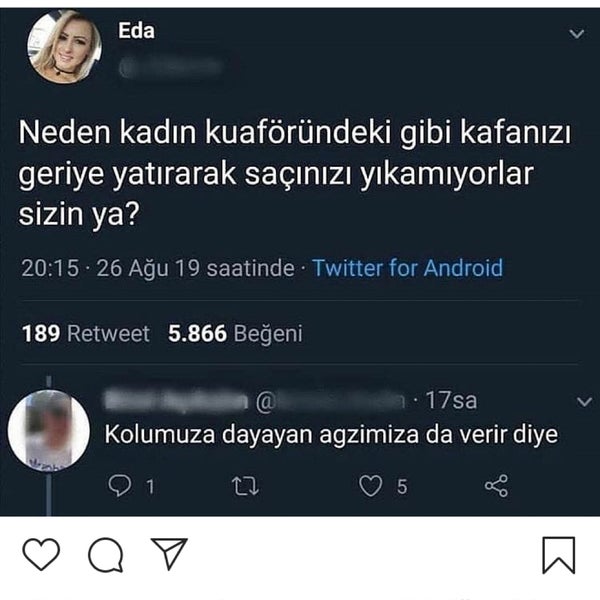
Task: Open Eda's profile picture
Action: coord(64,47)
